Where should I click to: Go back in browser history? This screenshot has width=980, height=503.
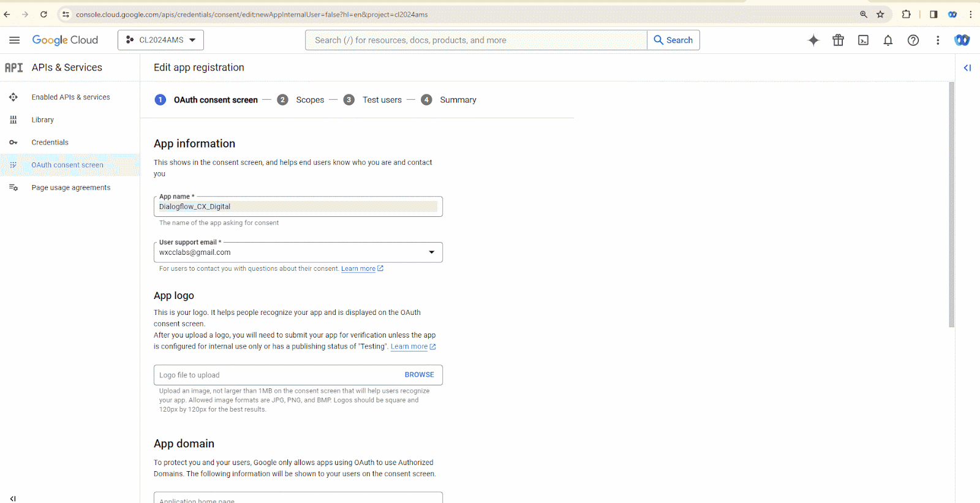pos(7,14)
